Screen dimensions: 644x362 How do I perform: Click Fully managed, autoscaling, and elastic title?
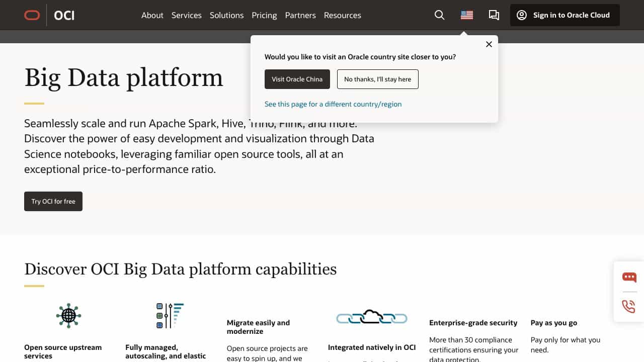tap(166, 351)
